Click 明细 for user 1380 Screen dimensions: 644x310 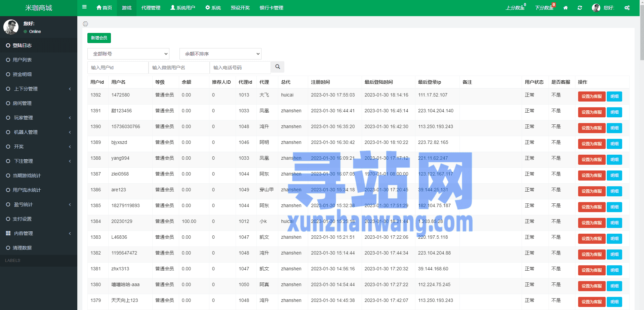click(x=614, y=286)
